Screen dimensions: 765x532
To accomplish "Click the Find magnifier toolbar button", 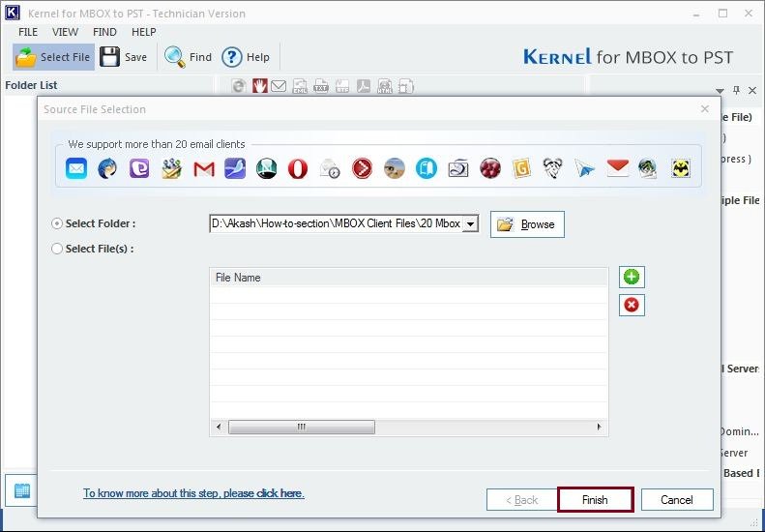I will (188, 57).
